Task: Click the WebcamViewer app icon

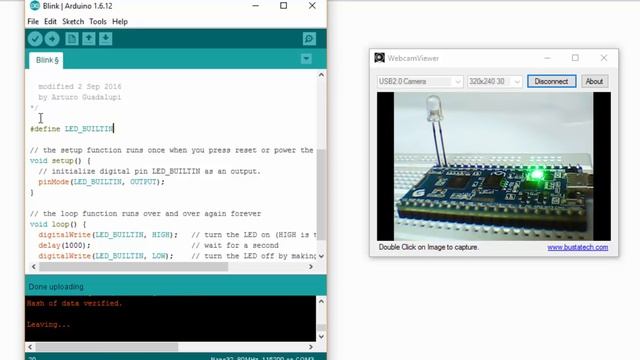Action: 380,58
